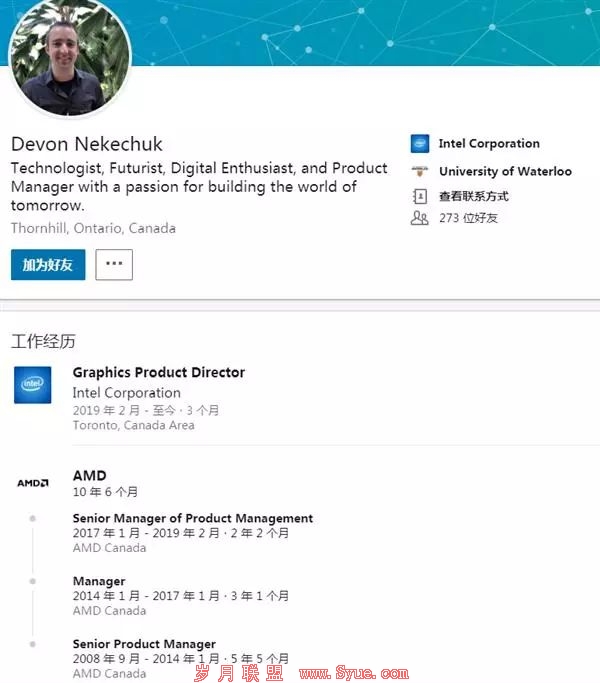Open the three-dot more options button

(114, 264)
